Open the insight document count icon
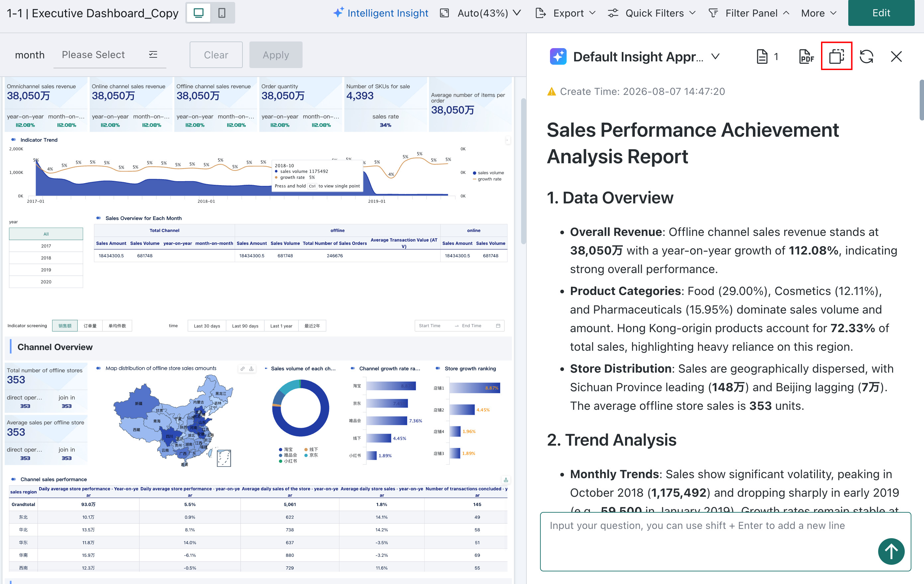The height and width of the screenshot is (584, 924). [767, 56]
